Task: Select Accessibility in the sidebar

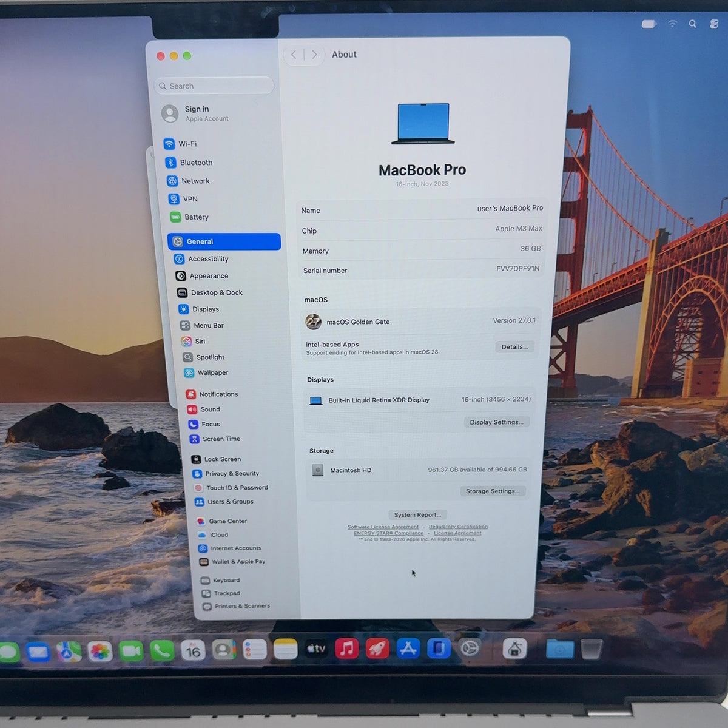Action: (x=201, y=259)
